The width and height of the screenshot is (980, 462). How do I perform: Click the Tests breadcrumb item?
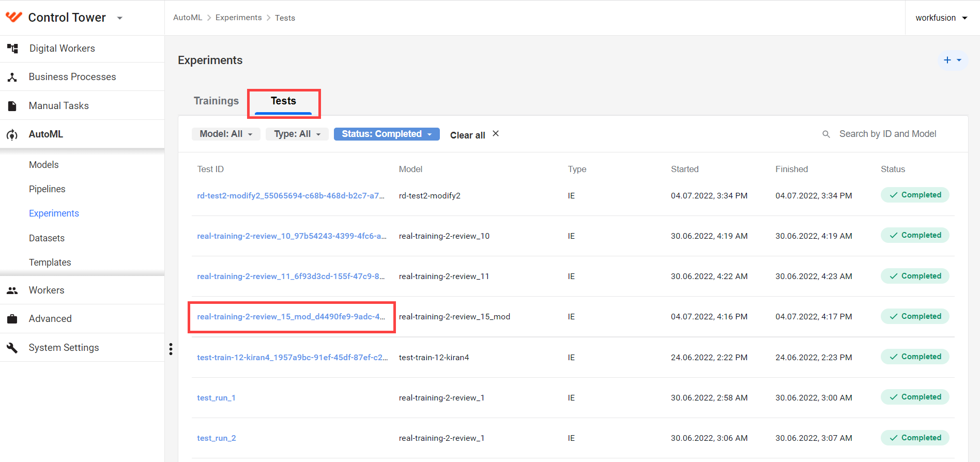[285, 18]
